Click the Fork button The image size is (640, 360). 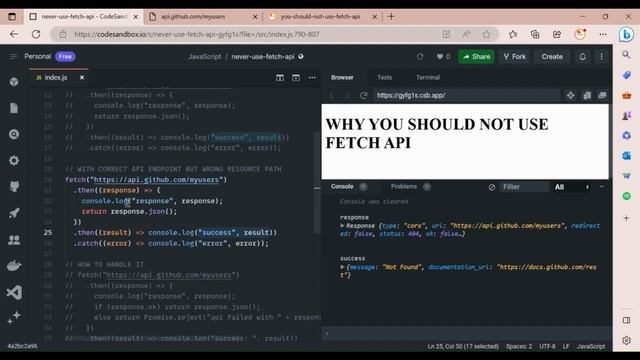coord(515,57)
